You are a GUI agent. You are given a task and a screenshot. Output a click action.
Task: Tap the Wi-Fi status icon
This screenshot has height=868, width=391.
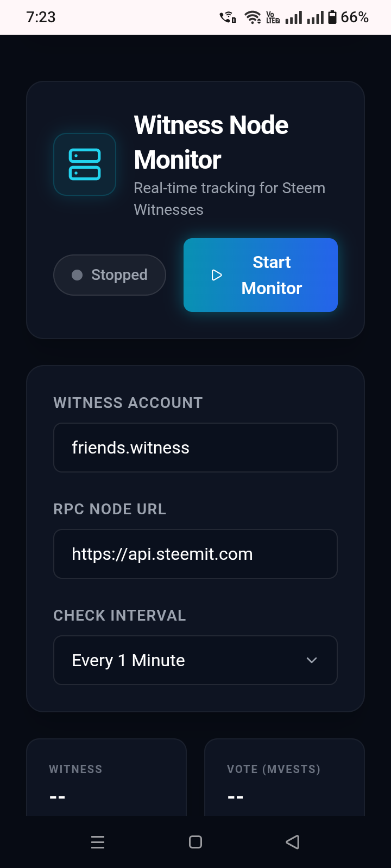[x=253, y=17]
